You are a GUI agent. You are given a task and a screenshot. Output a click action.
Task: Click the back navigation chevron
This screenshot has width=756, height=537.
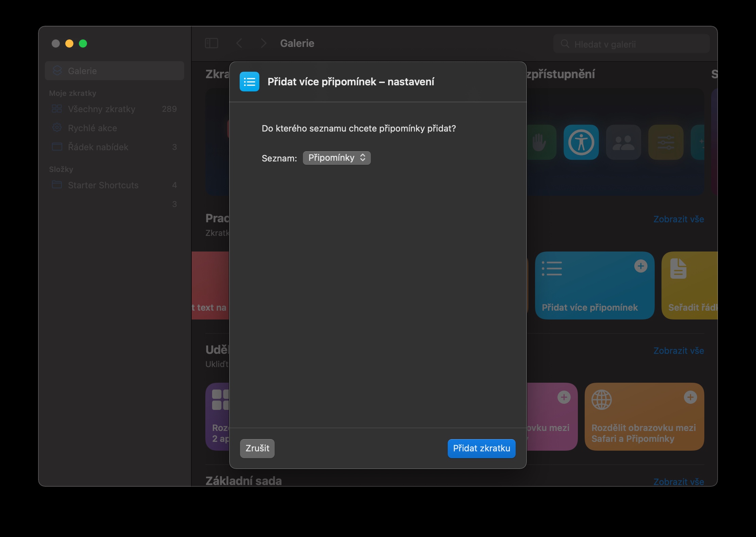239,43
